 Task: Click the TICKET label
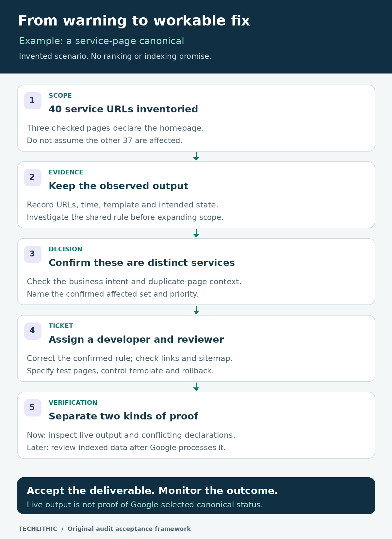pos(61,326)
